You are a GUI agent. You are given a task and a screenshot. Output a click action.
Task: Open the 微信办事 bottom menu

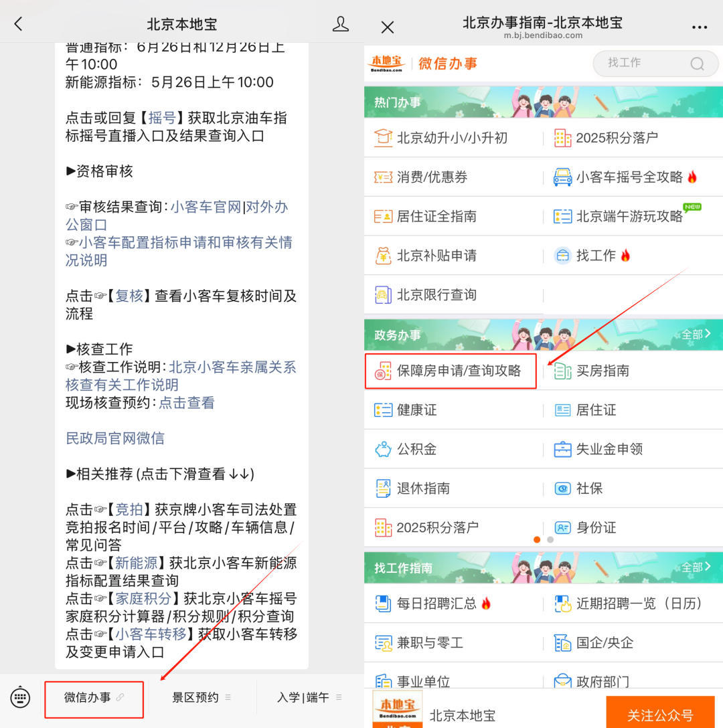click(94, 697)
